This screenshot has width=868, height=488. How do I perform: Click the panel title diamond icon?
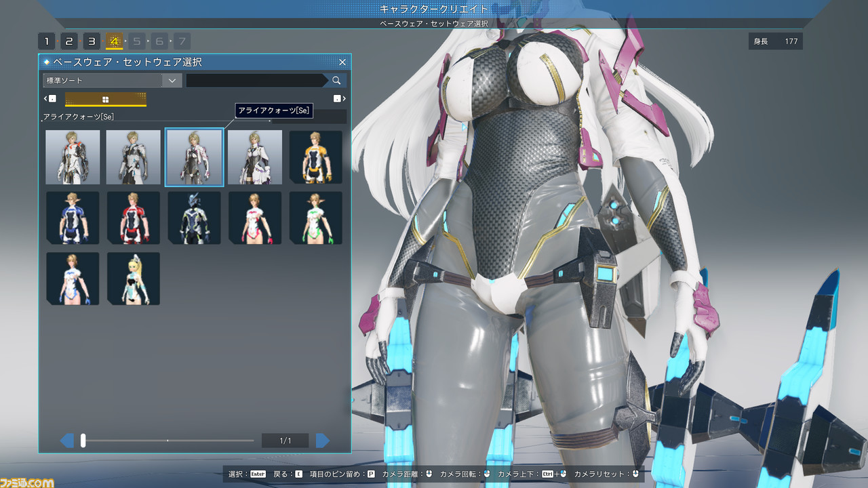pos(47,62)
